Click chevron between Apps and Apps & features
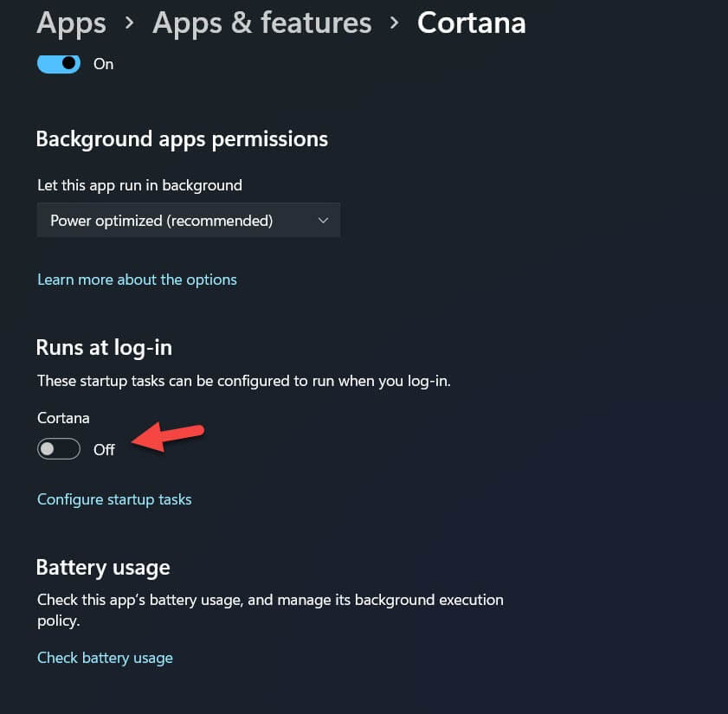 point(130,23)
